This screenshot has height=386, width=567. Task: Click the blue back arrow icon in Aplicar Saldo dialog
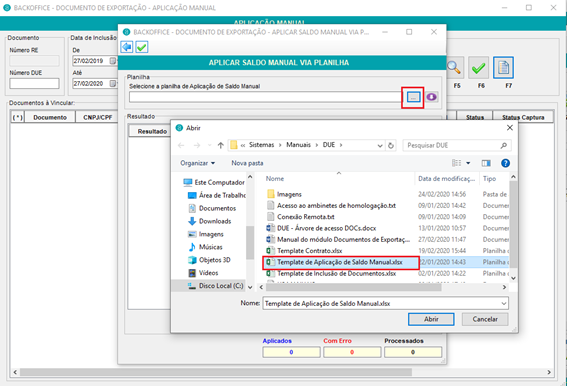click(x=127, y=47)
